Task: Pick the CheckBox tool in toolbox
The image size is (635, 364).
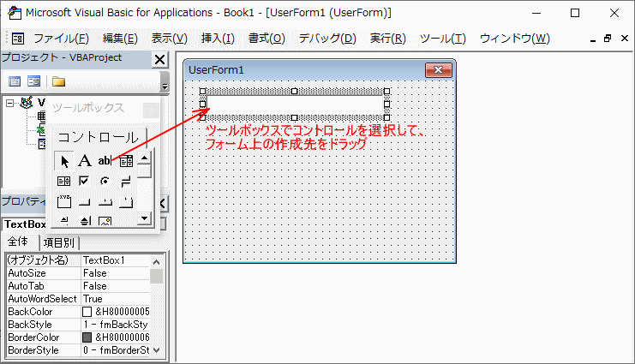Action: (84, 181)
